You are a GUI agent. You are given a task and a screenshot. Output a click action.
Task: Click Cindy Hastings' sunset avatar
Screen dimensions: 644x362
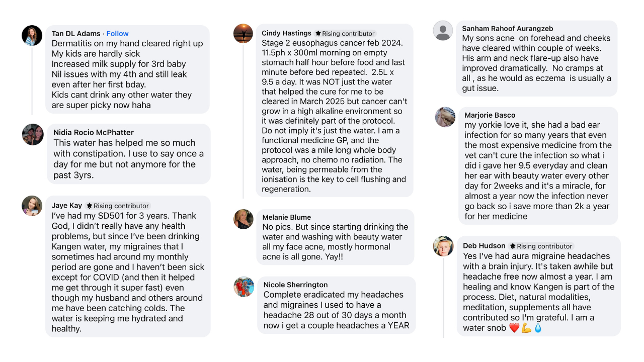click(x=243, y=34)
